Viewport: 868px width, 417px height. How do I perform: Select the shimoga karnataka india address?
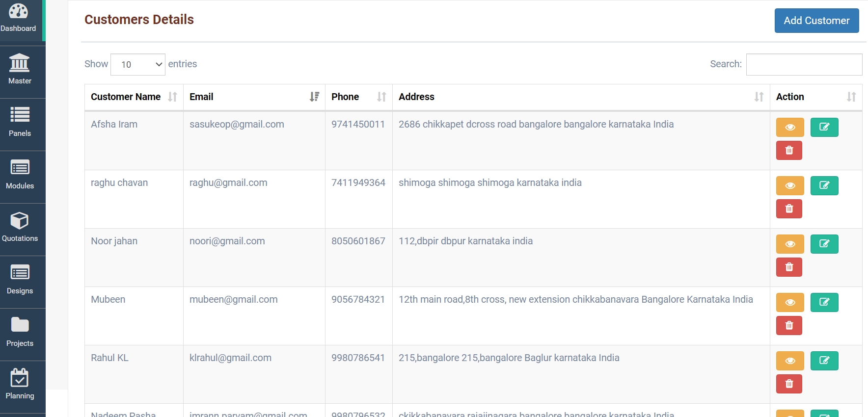point(490,183)
